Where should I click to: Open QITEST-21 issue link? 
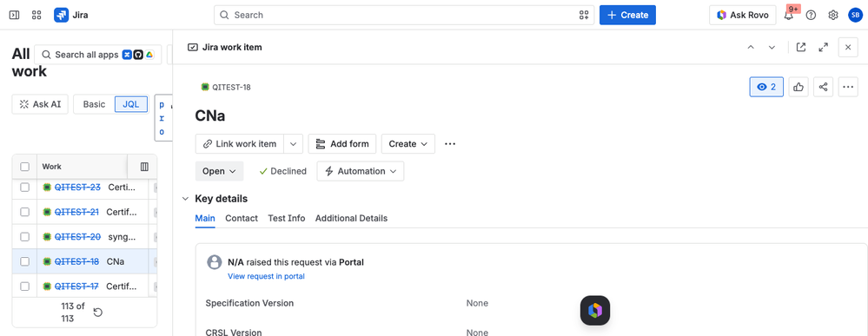(76, 212)
